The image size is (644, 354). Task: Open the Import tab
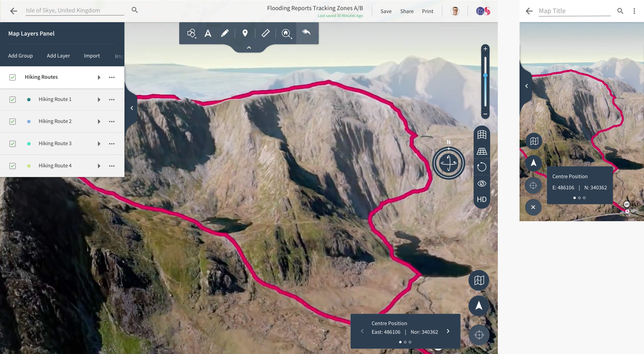(92, 56)
